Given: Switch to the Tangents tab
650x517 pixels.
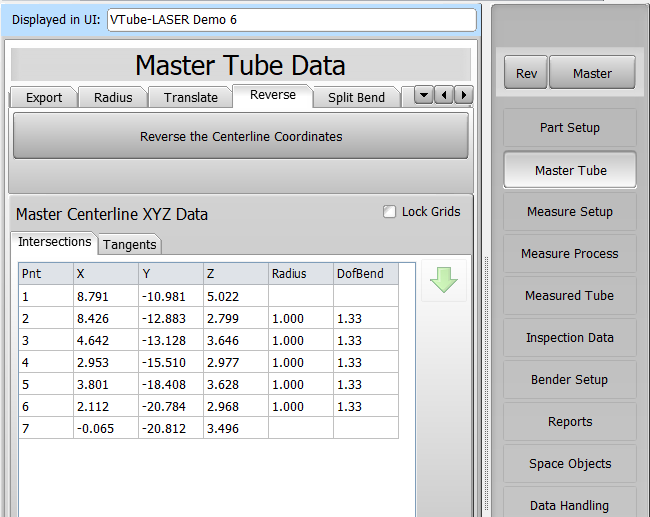Looking at the screenshot, I should pos(129,245).
